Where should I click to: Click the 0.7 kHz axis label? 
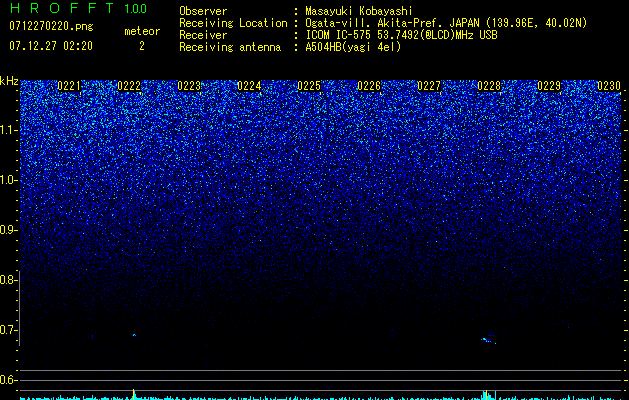point(7,330)
